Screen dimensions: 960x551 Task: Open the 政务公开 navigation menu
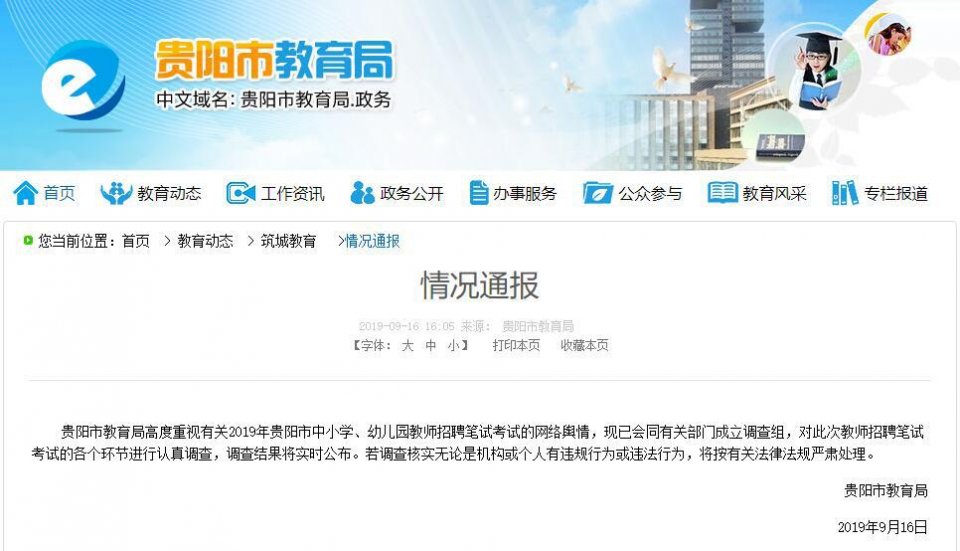pyautogui.click(x=411, y=194)
